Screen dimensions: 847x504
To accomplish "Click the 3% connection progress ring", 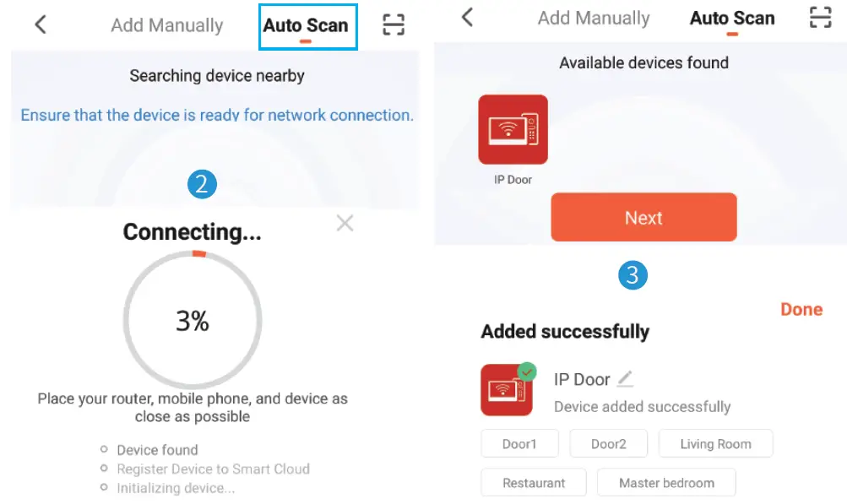I will [x=193, y=320].
